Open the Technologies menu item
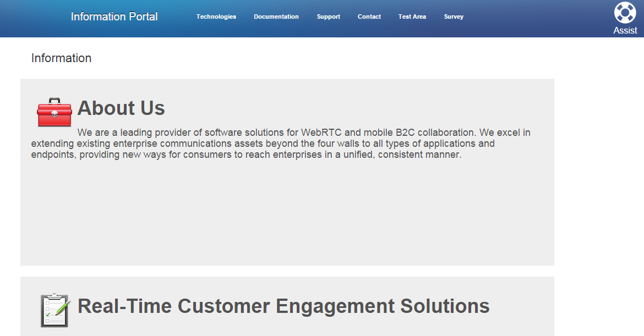The image size is (644, 336). 216,17
